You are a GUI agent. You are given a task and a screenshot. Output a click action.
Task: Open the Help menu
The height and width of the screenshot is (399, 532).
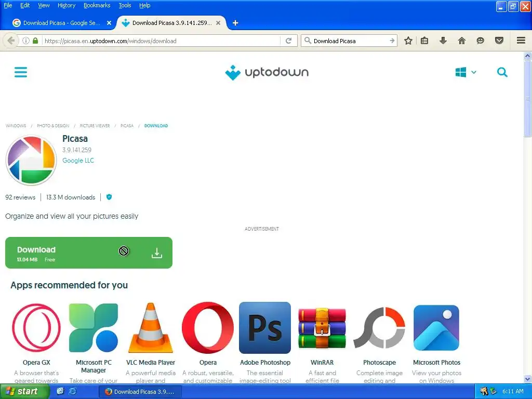144,5
